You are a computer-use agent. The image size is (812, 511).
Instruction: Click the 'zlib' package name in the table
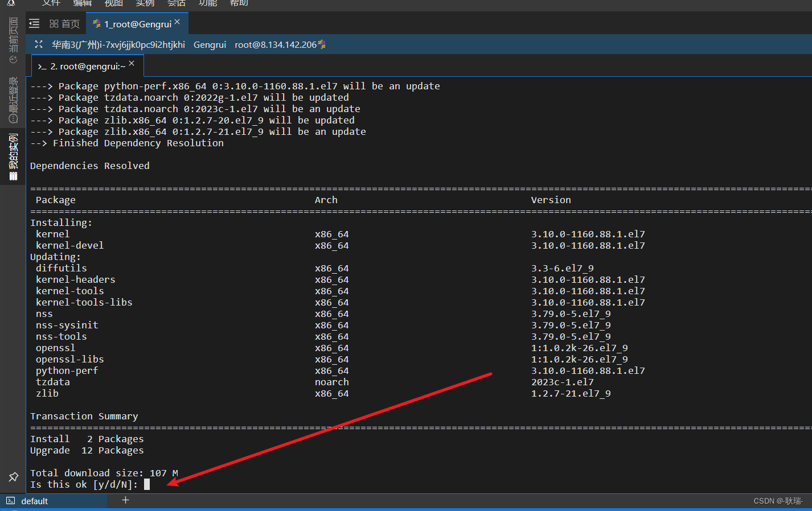coord(47,393)
